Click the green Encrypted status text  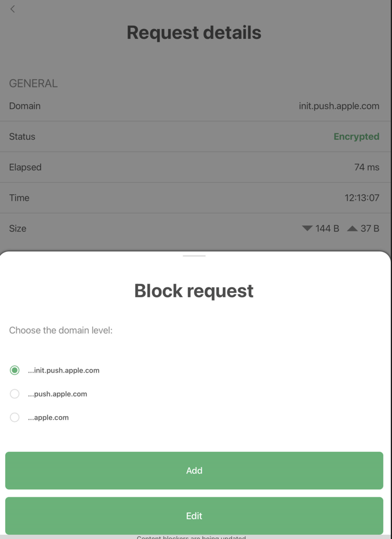pyautogui.click(x=356, y=137)
